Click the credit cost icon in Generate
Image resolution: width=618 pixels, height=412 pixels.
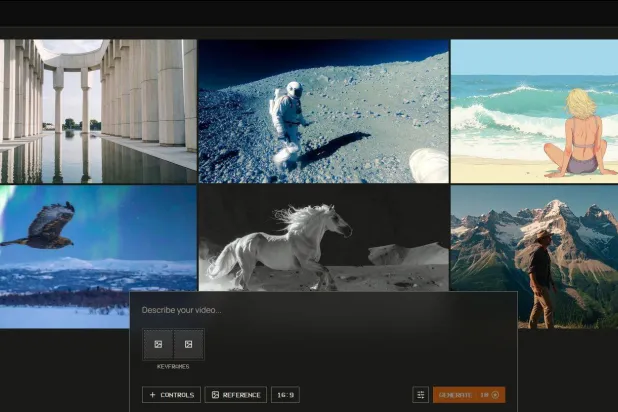point(495,395)
